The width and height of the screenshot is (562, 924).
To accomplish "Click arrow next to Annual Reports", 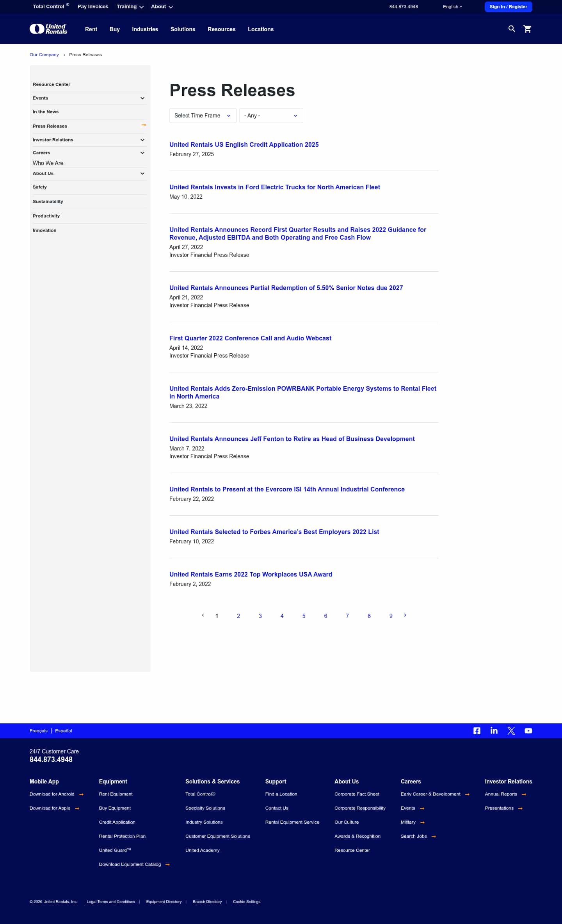I will [524, 794].
